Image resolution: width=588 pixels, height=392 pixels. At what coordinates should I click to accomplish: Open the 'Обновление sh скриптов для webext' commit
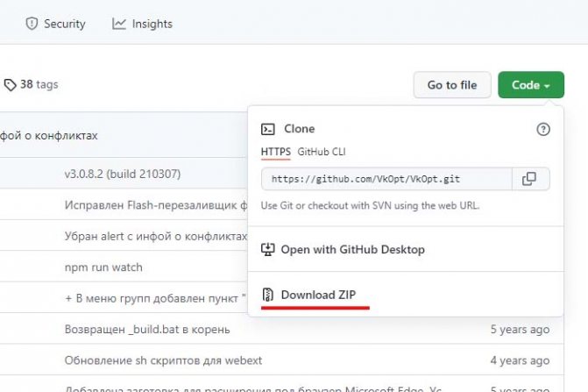pos(163,360)
